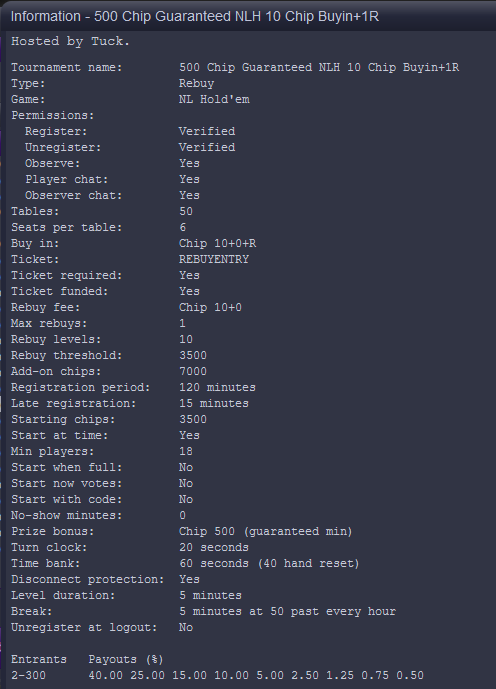Image resolution: width=496 pixels, height=689 pixels.
Task: Click the Tables value '50'
Action: tap(186, 211)
